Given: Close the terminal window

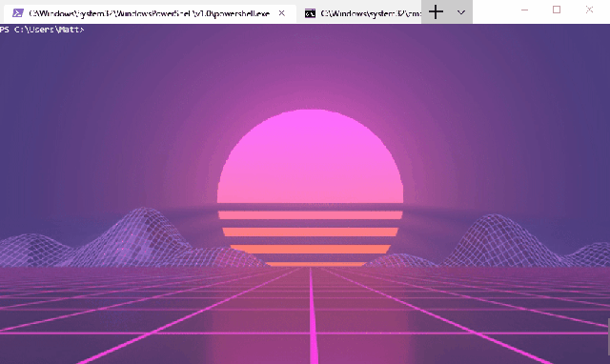Looking at the screenshot, I should (x=589, y=10).
